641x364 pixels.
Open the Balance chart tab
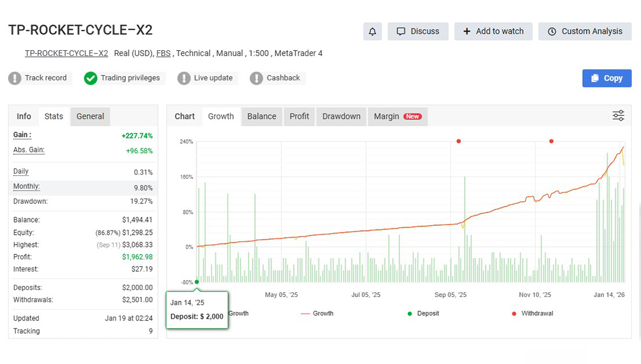point(261,116)
